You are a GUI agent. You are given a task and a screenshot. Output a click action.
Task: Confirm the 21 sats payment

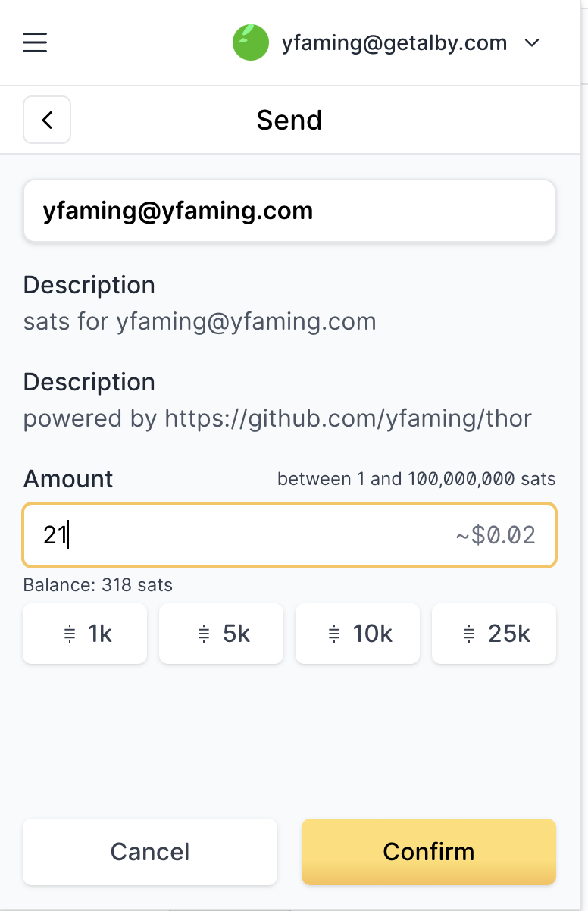(429, 851)
